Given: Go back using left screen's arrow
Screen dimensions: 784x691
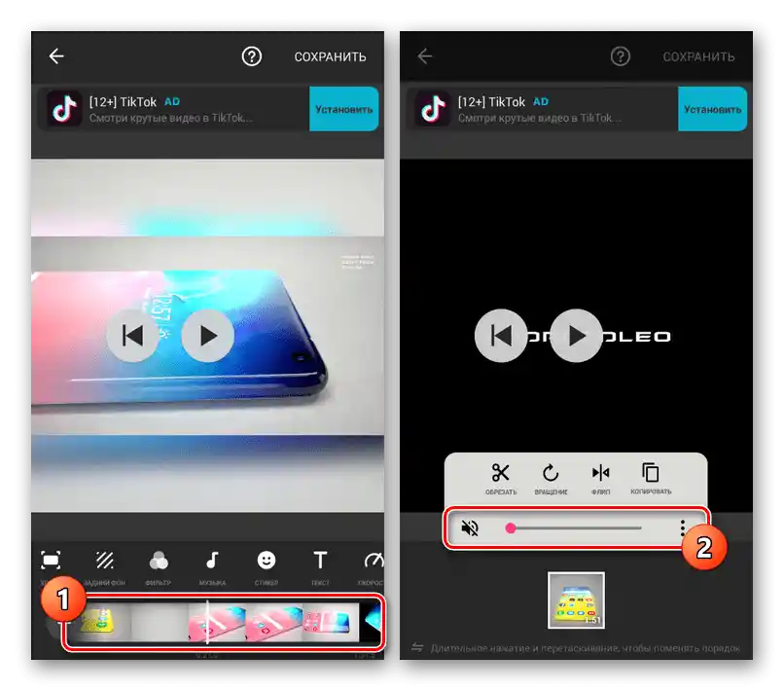Looking at the screenshot, I should coord(56,56).
